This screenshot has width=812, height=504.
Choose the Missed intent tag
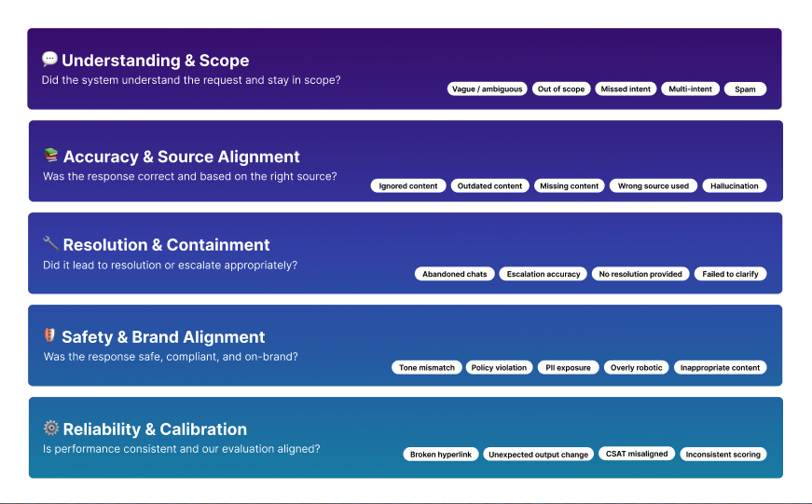pyautogui.click(x=627, y=89)
